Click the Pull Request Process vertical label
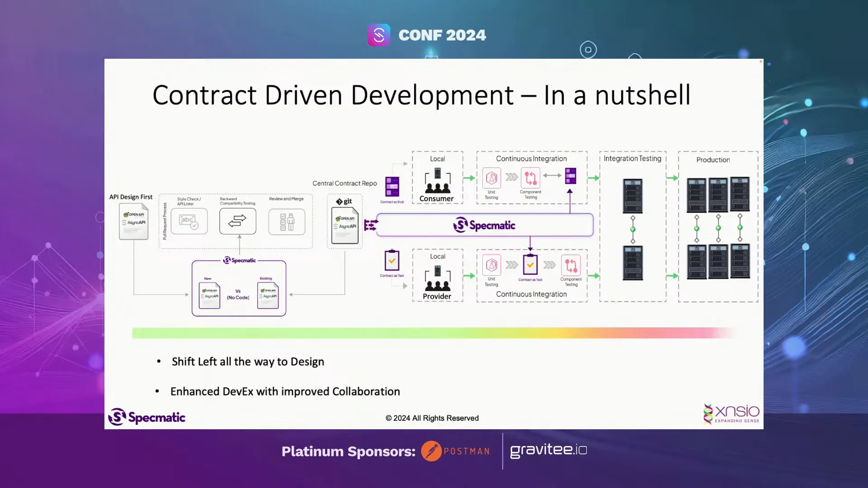 165,221
